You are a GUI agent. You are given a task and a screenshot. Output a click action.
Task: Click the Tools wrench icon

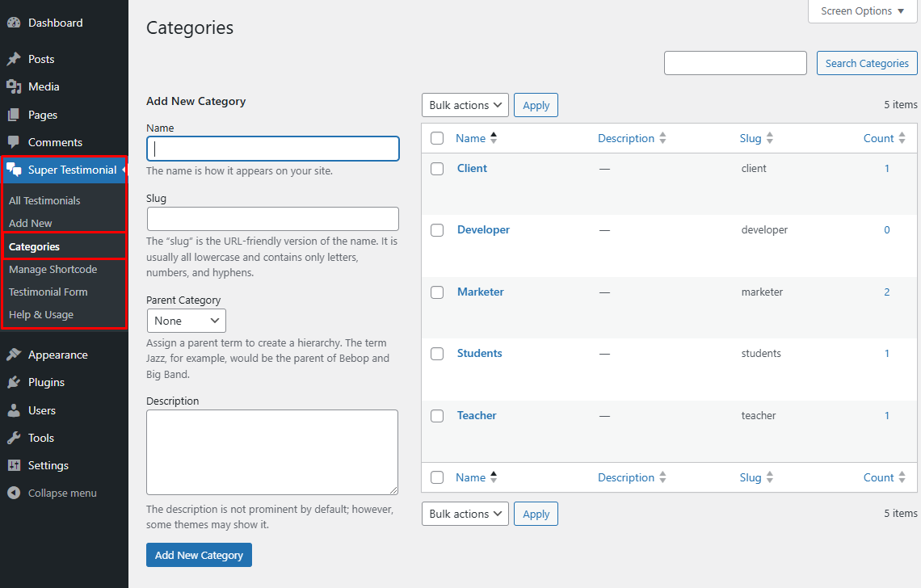pos(14,438)
